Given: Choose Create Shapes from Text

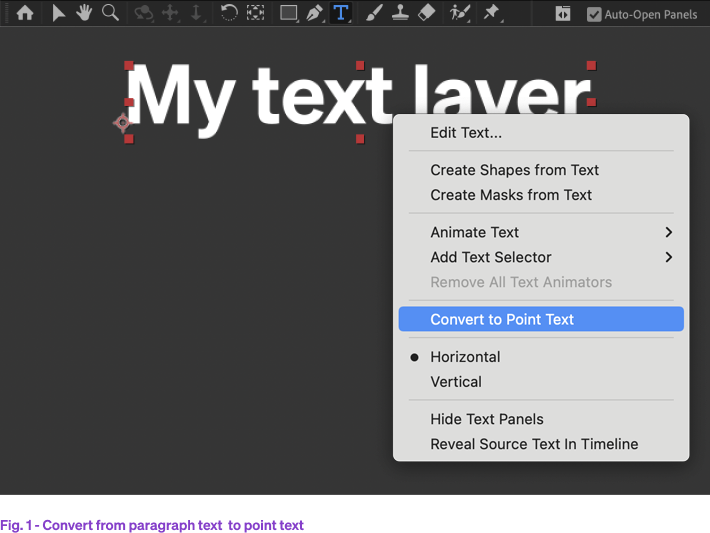Looking at the screenshot, I should tap(541, 170).
